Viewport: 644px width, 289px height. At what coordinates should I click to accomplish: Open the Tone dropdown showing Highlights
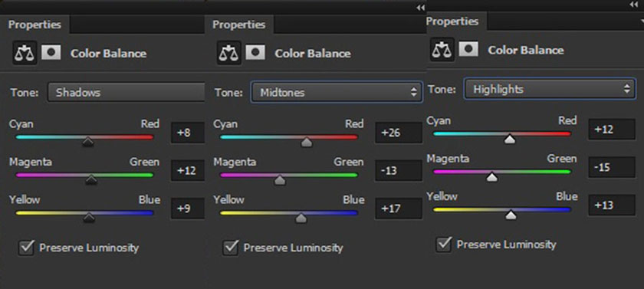click(548, 89)
